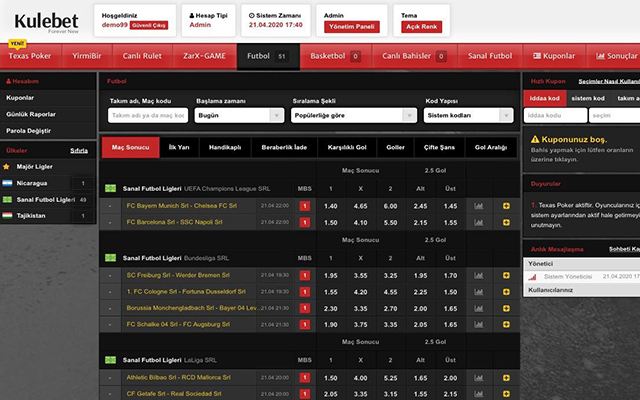The image size is (640, 400).
Task: Click the Yönetim Paneli button
Action: pos(350,29)
